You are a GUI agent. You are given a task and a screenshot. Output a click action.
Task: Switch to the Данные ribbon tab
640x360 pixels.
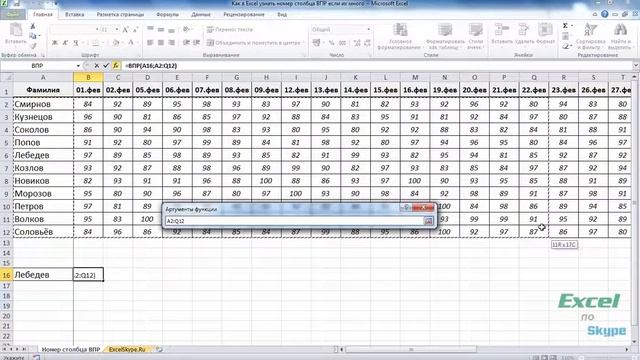tap(201, 14)
